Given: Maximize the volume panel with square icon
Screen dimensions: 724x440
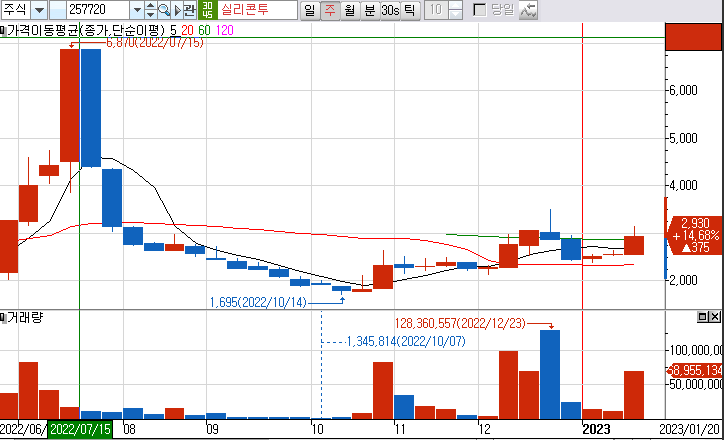Looking at the screenshot, I should 703,317.
